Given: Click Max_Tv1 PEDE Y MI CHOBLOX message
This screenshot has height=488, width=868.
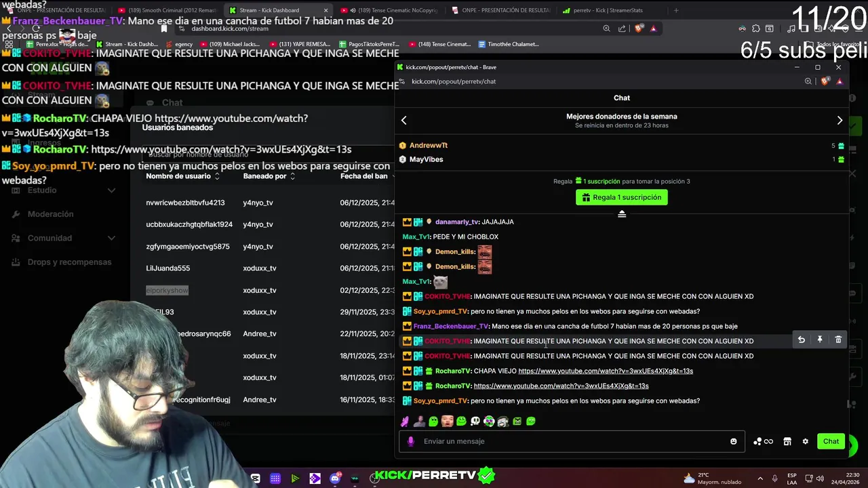Looking at the screenshot, I should click(x=450, y=237).
